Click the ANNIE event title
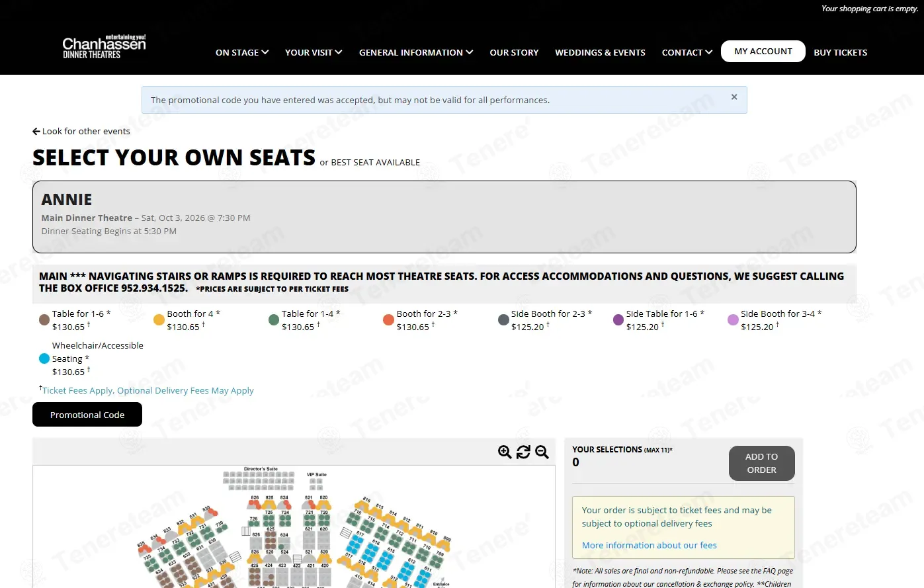924x588 pixels. tap(67, 200)
